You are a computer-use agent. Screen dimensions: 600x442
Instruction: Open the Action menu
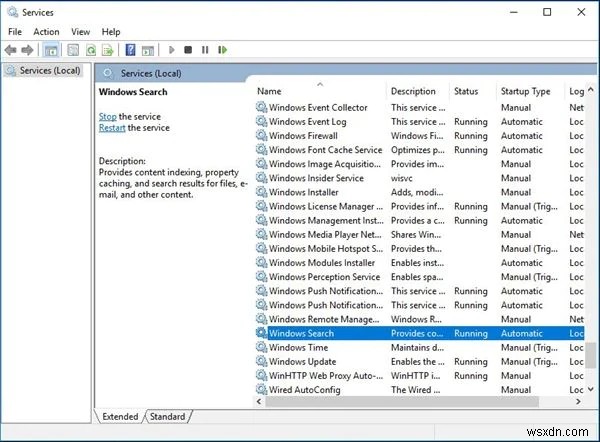[46, 32]
